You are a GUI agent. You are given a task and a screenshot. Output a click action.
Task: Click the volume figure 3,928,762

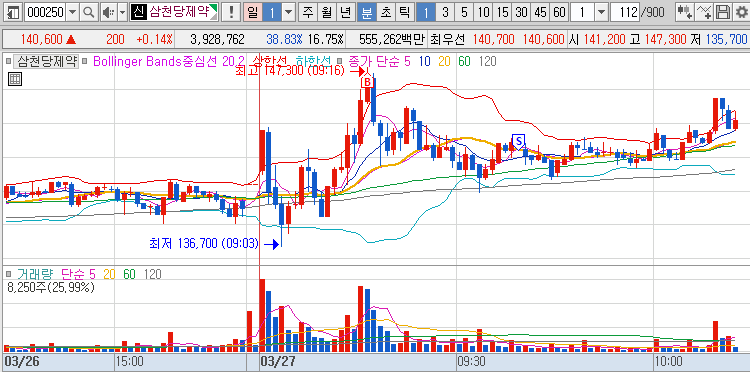click(x=217, y=39)
